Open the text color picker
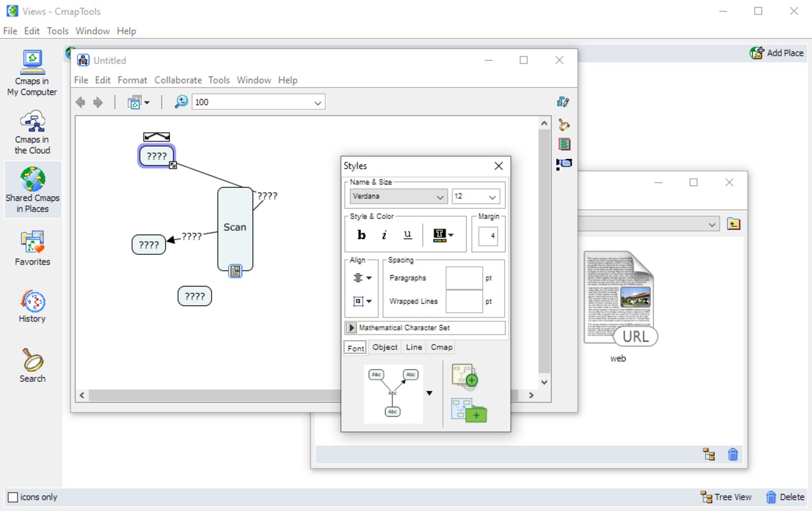Viewport: 812px width, 511px height. (443, 235)
